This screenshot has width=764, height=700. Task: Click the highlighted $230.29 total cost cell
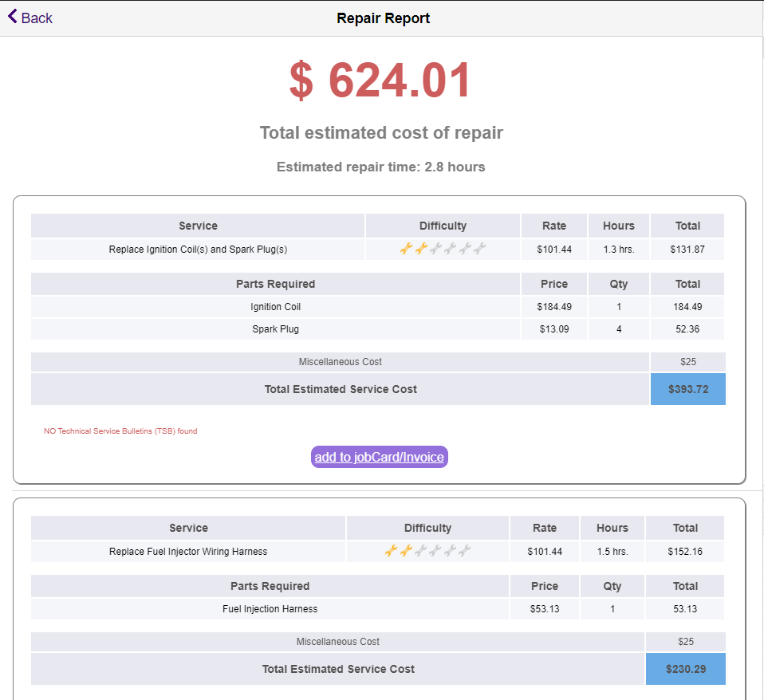(x=685, y=669)
